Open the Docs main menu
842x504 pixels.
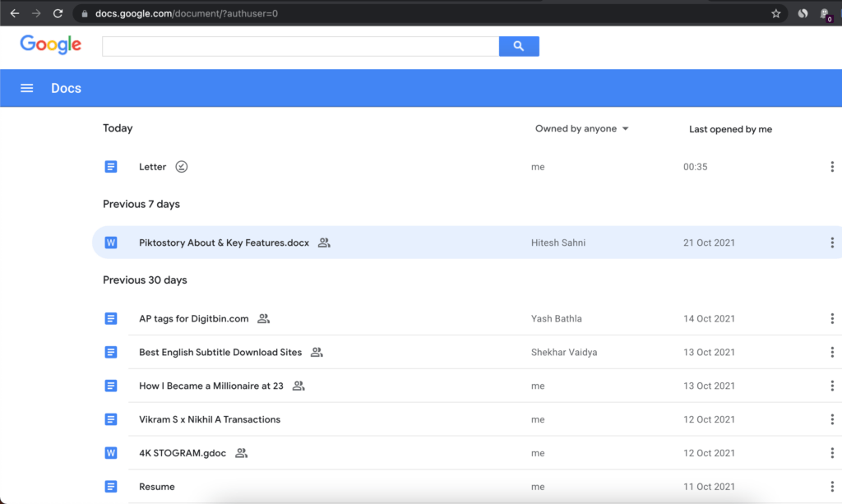26,88
